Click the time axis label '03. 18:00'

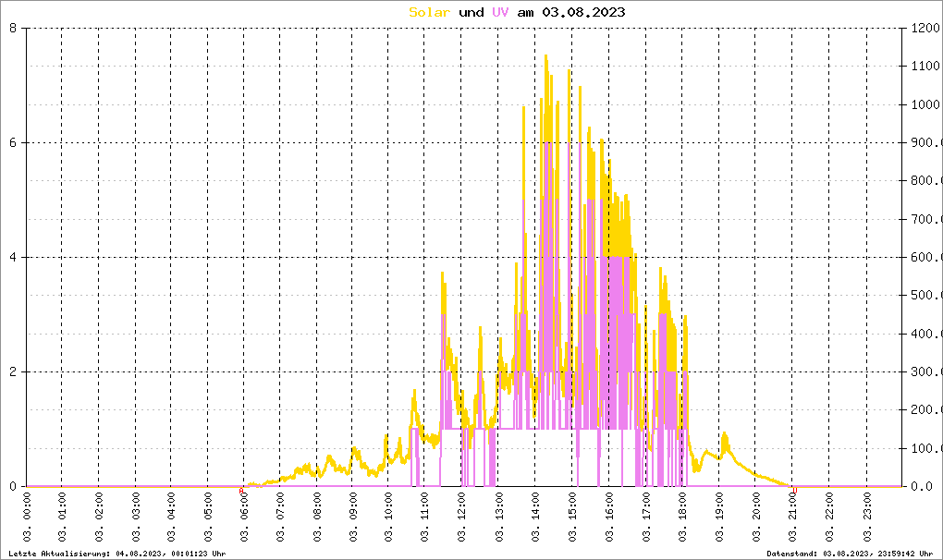(682, 517)
